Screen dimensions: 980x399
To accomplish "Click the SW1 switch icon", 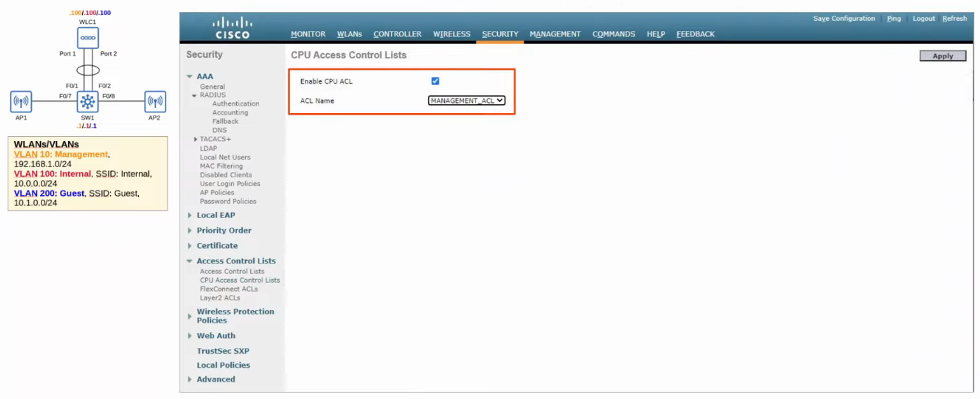I will click(88, 101).
